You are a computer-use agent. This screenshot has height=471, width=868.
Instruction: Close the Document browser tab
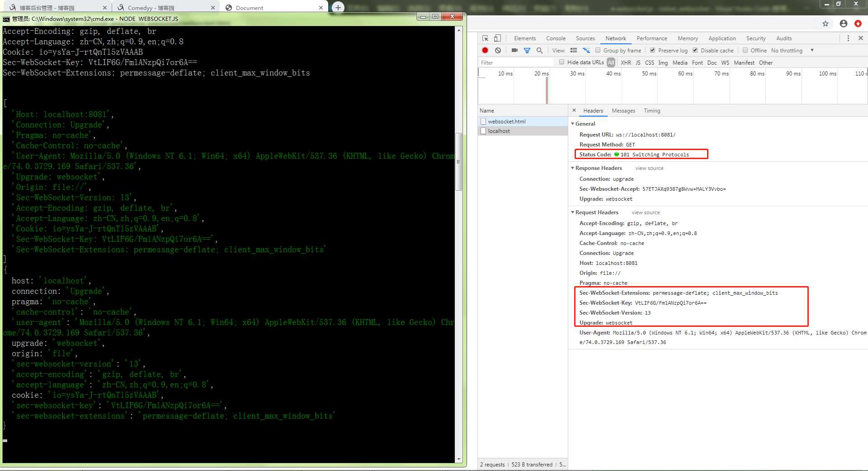point(321,8)
